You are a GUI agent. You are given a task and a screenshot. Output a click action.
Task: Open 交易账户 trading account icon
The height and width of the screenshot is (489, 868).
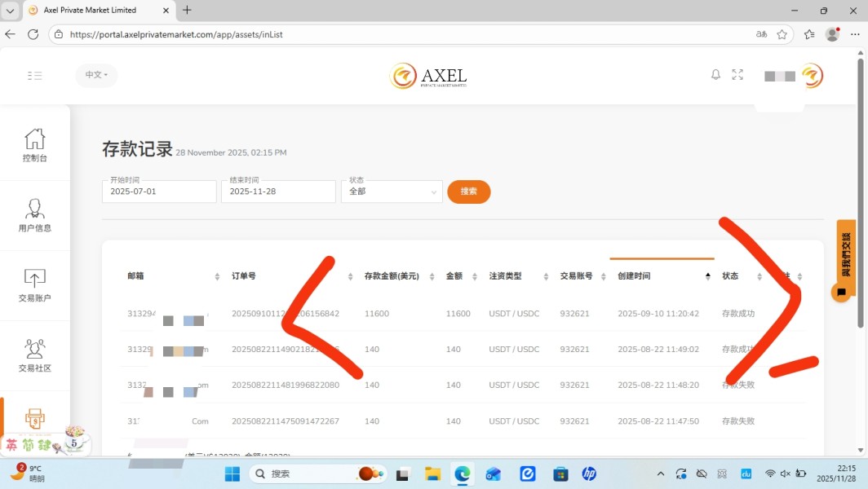[x=34, y=280]
